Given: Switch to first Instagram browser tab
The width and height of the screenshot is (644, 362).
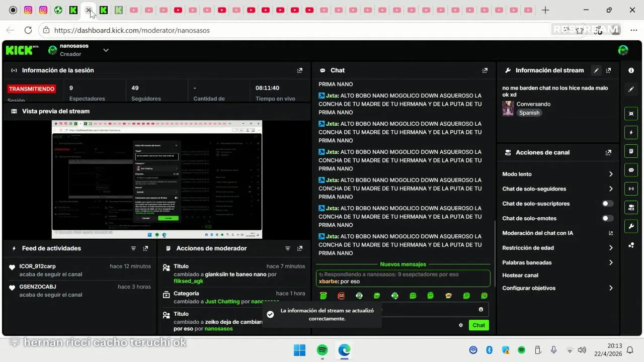Looking at the screenshot, I should point(28,10).
